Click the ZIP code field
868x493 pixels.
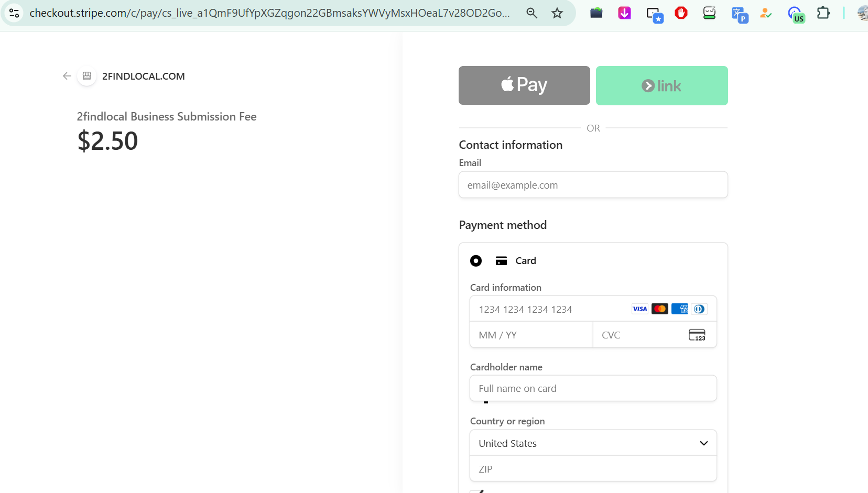[x=593, y=469]
